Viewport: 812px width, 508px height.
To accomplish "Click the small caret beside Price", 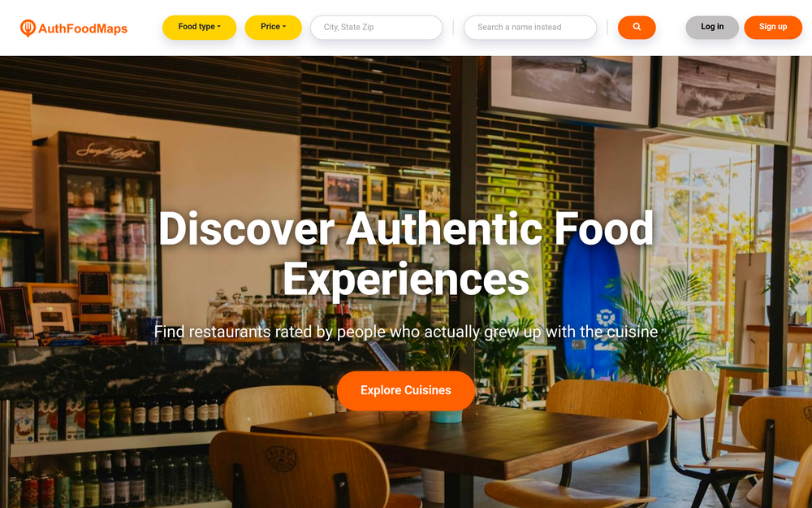I will (x=284, y=27).
